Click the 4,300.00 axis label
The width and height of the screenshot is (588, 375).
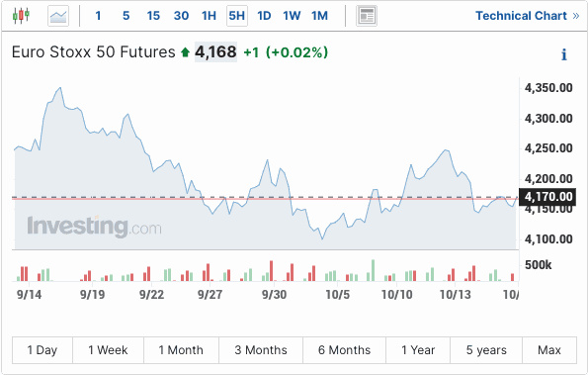coord(548,119)
